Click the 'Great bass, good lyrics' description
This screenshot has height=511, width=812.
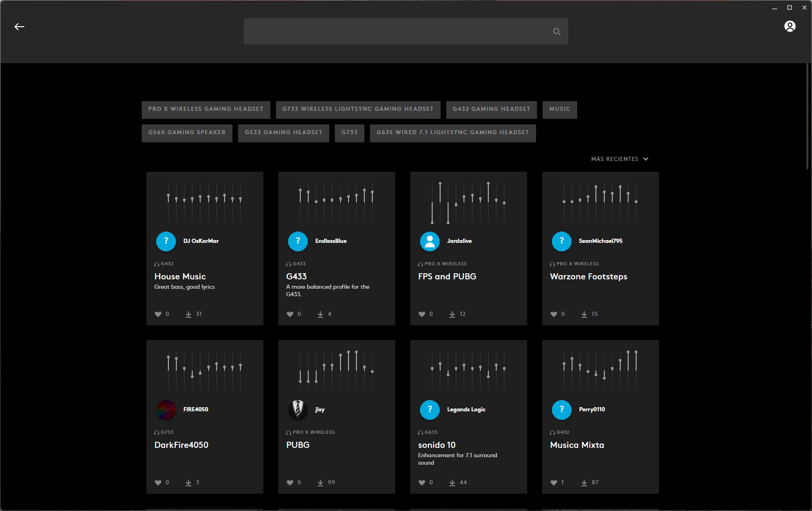tap(185, 287)
